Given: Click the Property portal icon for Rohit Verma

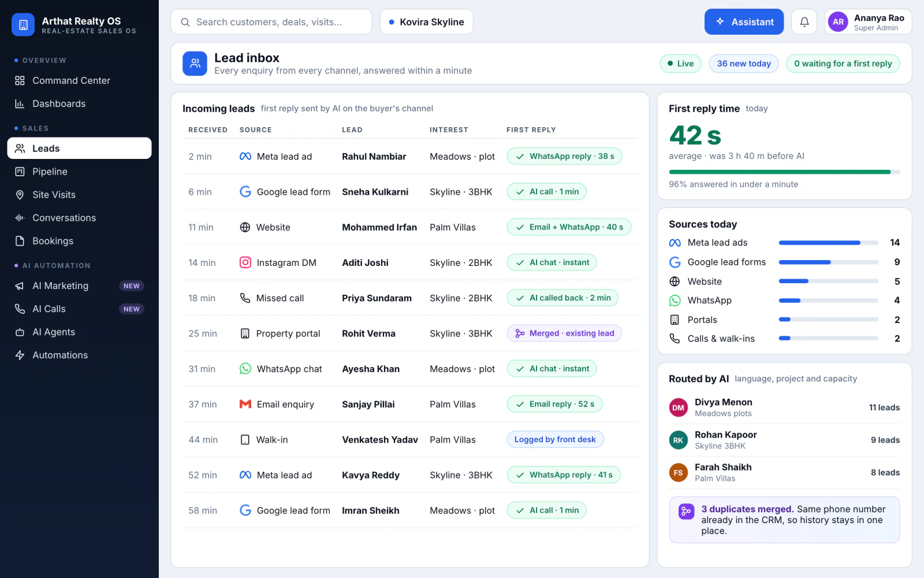Looking at the screenshot, I should coord(245,334).
